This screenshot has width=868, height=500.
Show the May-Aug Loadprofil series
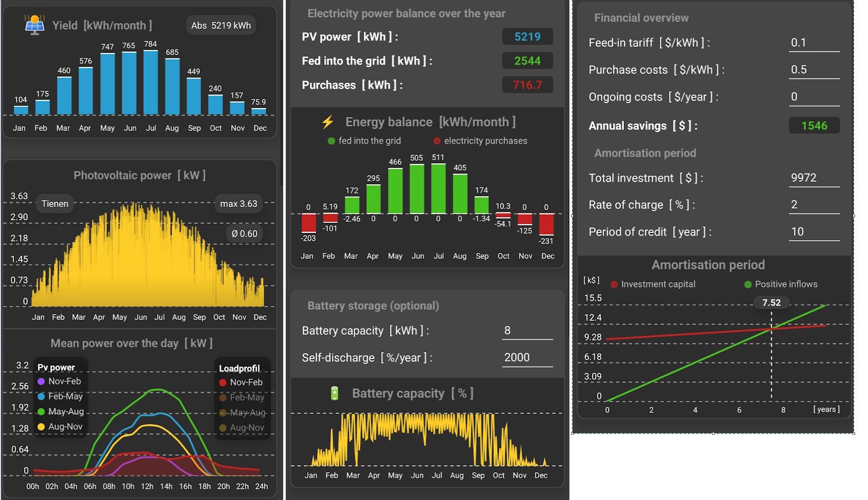tap(241, 413)
